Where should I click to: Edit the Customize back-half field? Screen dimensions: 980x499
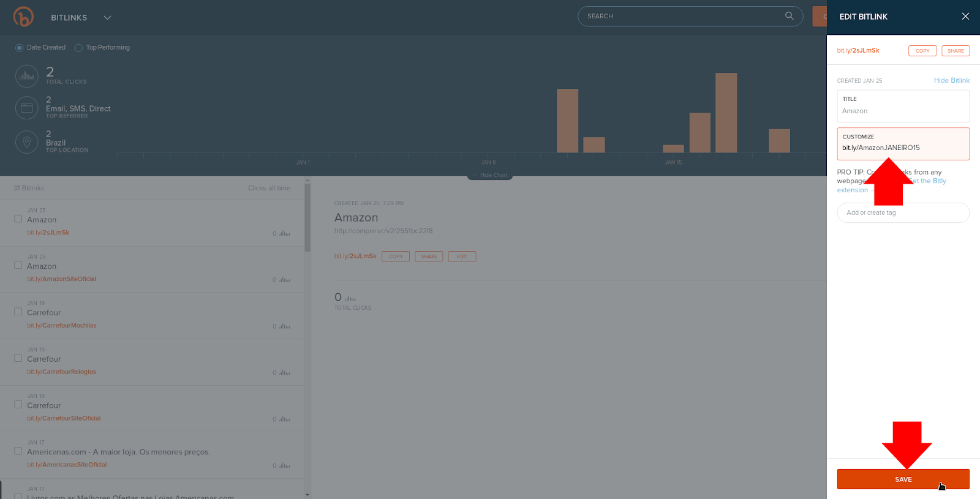[x=903, y=144]
